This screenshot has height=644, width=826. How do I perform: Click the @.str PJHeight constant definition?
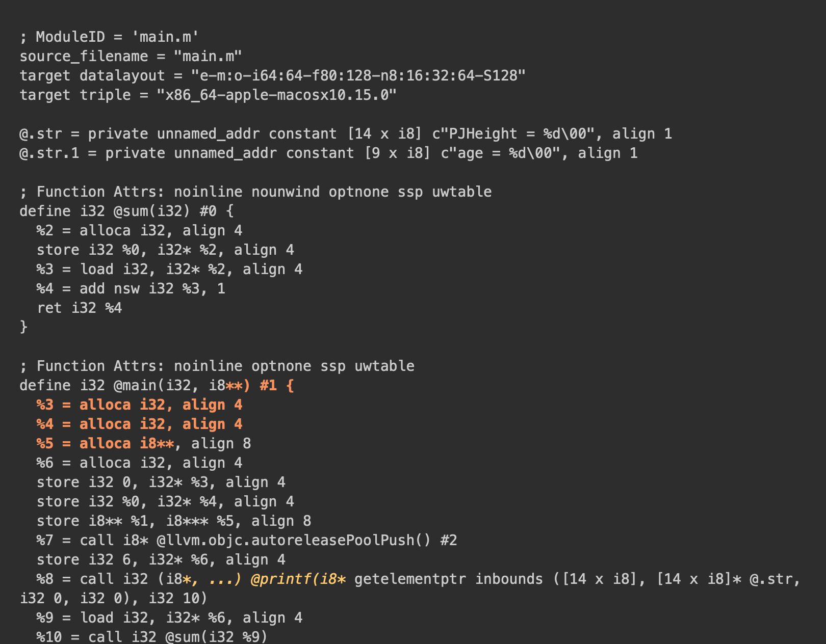coord(346,133)
